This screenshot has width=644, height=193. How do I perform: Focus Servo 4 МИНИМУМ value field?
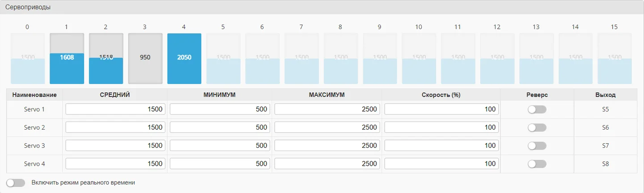pos(220,164)
